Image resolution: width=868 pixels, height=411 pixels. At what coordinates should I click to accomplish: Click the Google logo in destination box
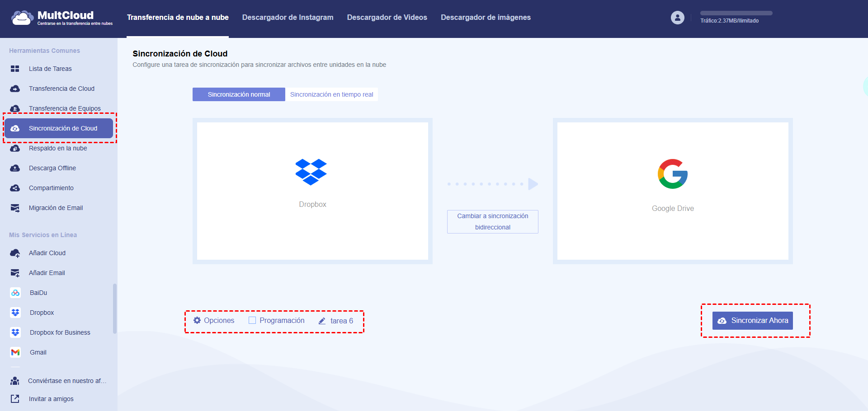coord(673,174)
